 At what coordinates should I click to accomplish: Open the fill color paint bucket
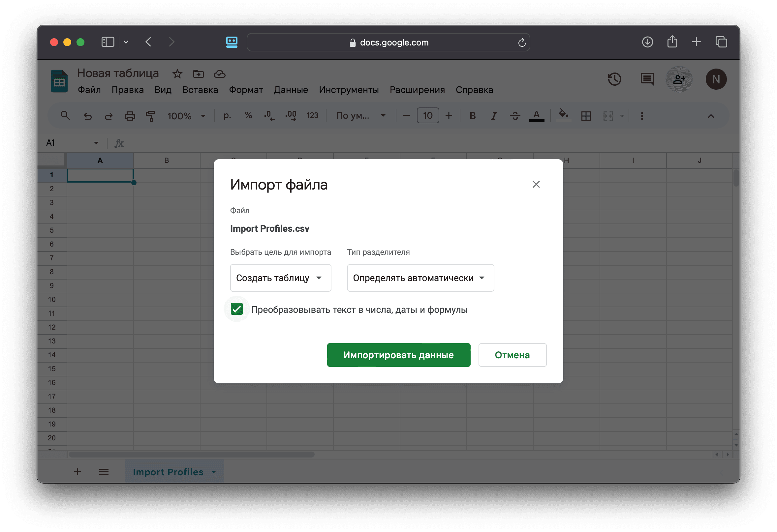(x=563, y=115)
